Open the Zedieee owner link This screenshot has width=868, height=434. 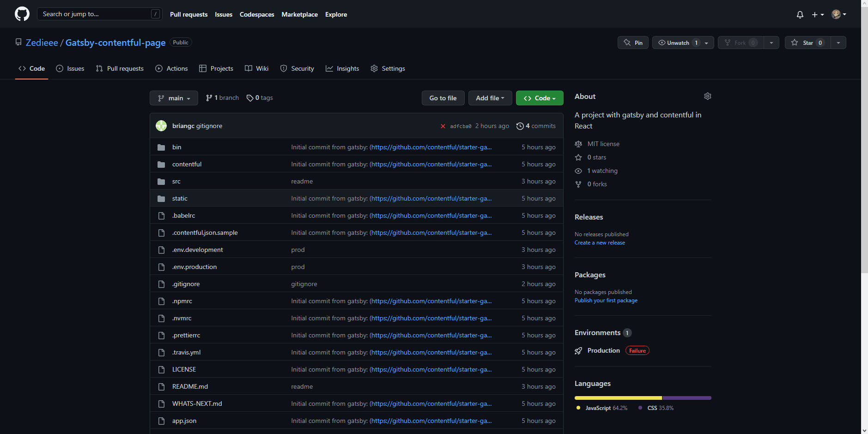tap(42, 43)
